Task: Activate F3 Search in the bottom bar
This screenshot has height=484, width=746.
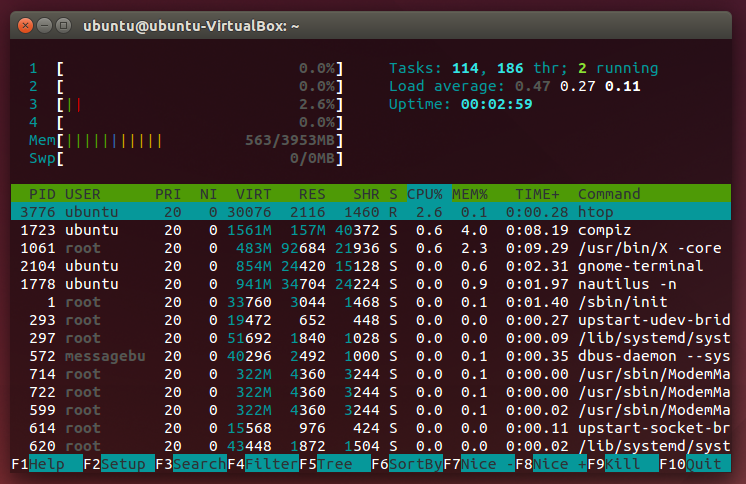Action: 191,464
